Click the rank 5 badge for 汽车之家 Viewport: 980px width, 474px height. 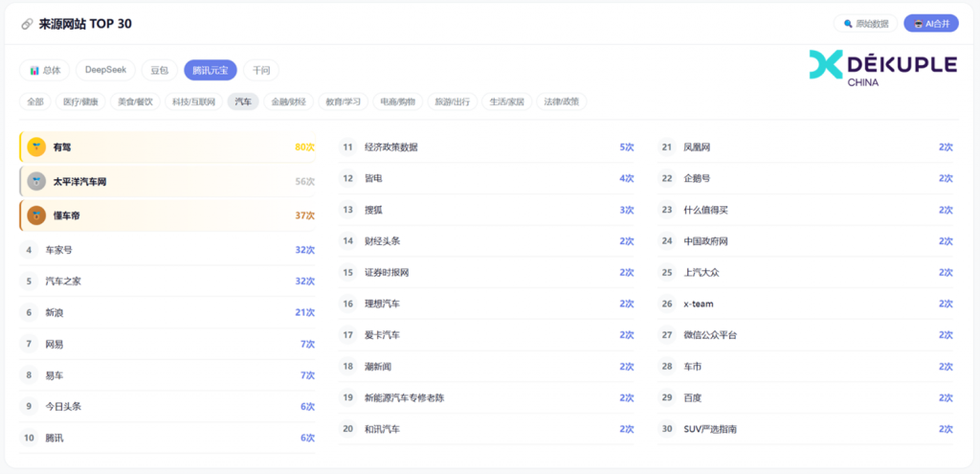(29, 282)
